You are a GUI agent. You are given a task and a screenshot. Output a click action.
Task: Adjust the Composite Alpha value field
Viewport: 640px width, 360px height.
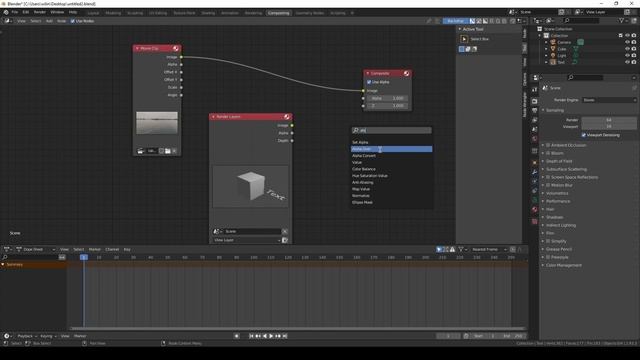pyautogui.click(x=387, y=98)
